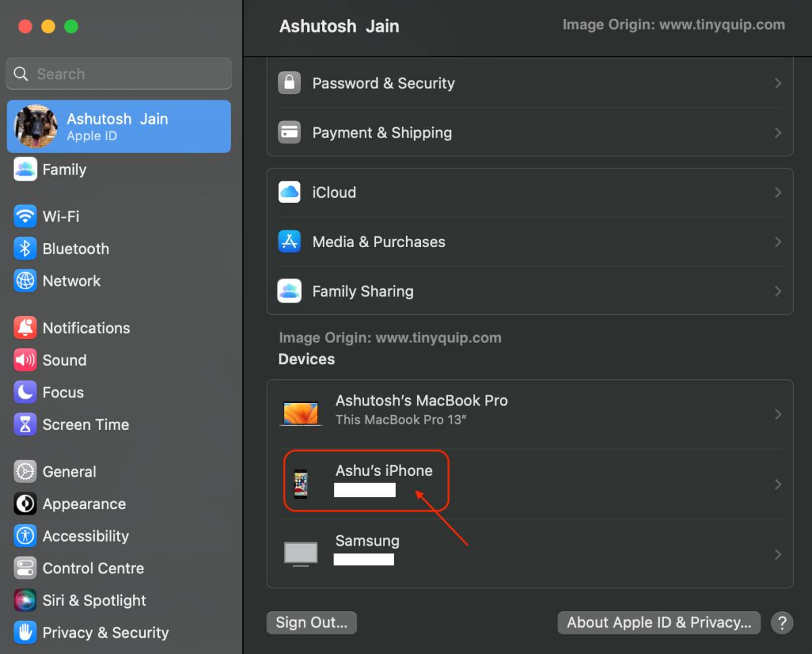Select the Network globe icon
Screen dimensions: 812x654
(25, 281)
